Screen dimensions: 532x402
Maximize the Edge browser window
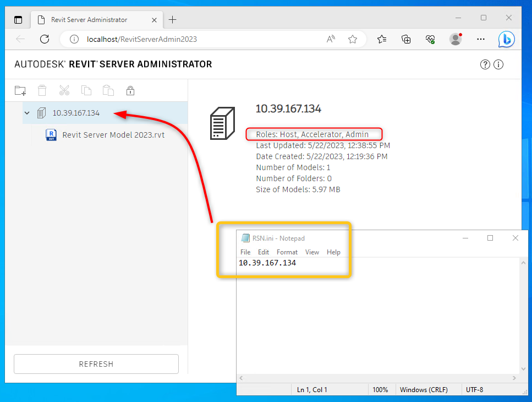484,18
